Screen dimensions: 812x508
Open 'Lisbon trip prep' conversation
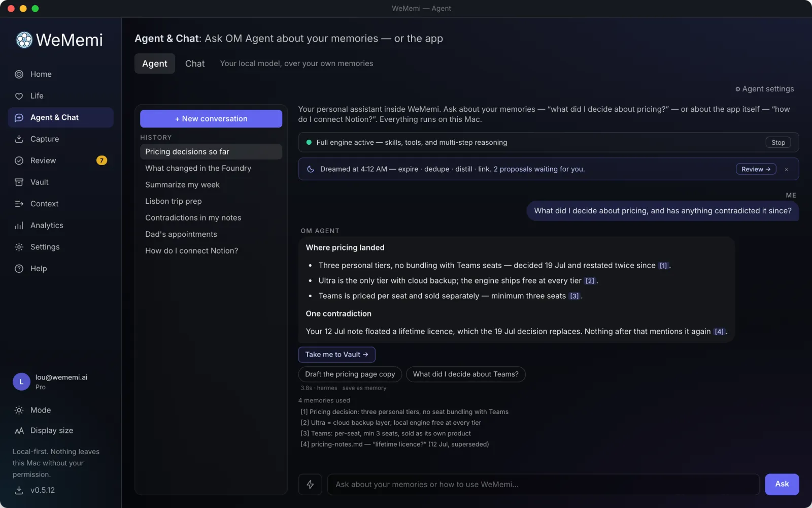point(211,201)
